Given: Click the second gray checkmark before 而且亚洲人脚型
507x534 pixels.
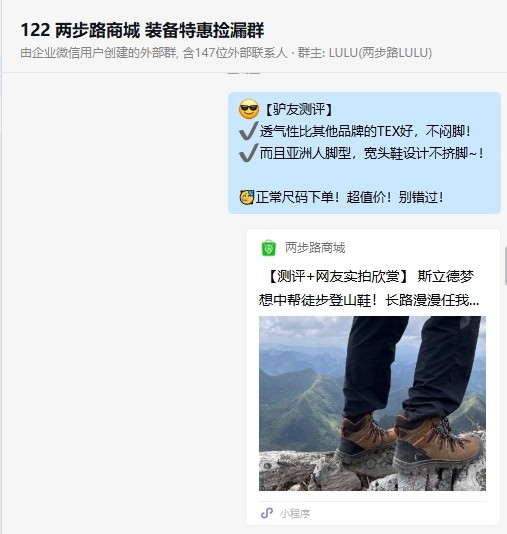Looking at the screenshot, I should pos(249,153).
